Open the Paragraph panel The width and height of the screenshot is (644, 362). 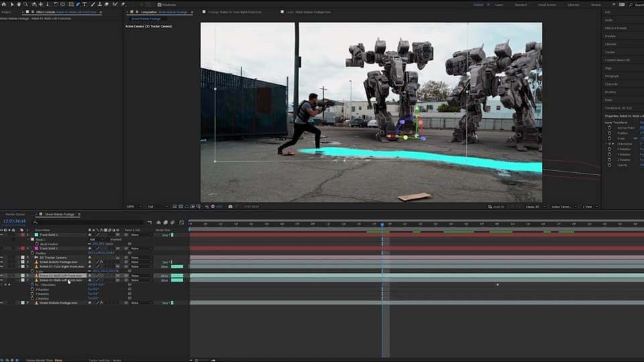(612, 76)
